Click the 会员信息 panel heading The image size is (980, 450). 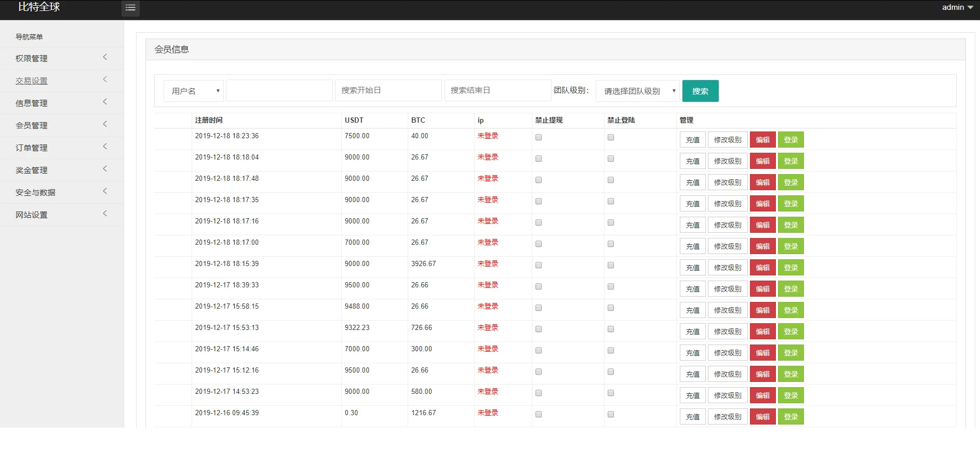[x=172, y=49]
